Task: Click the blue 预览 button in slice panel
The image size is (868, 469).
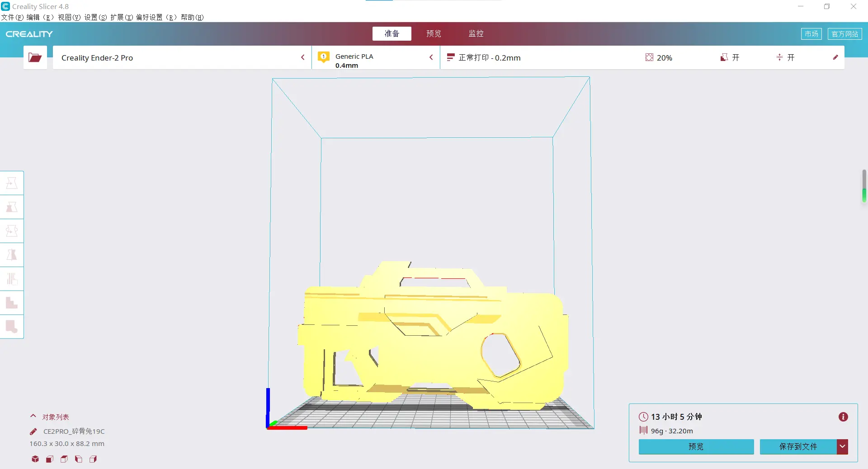Action: click(696, 446)
